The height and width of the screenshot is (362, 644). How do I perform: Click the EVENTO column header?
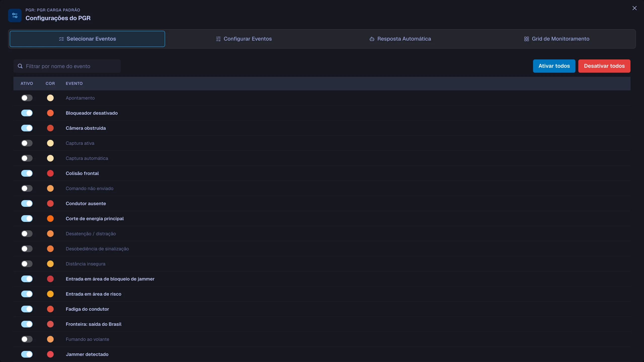coord(74,83)
